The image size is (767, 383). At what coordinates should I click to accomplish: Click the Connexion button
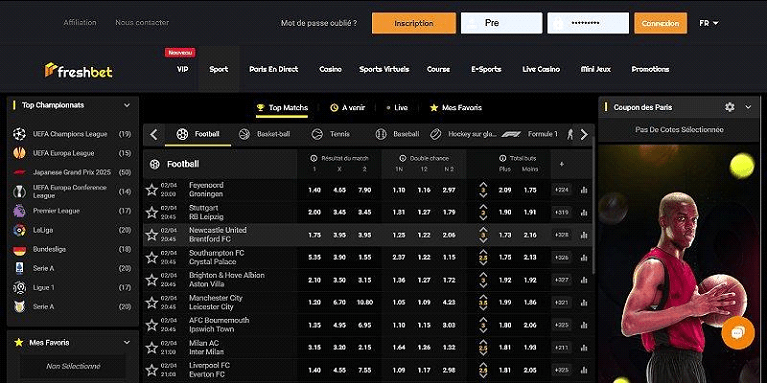pyautogui.click(x=660, y=23)
